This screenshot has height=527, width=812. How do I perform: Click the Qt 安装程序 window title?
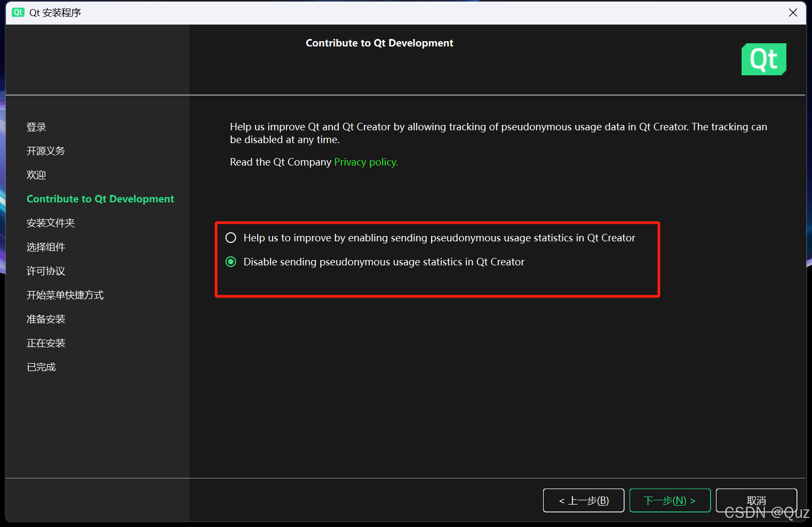(x=55, y=12)
